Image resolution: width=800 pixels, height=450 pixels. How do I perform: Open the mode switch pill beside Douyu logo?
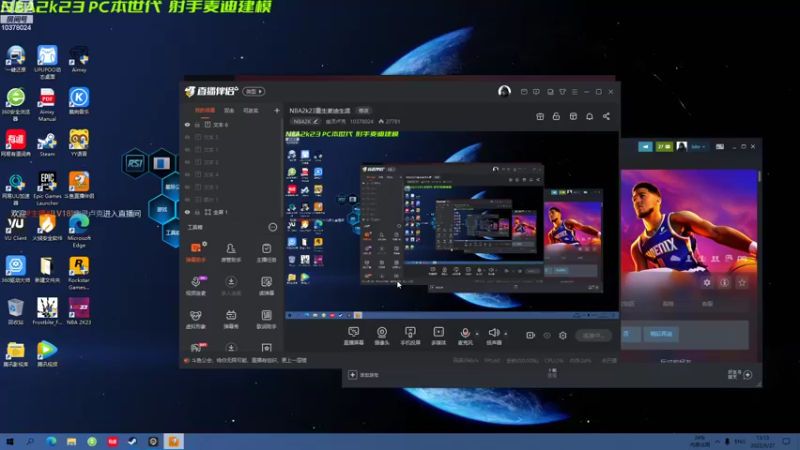(254, 91)
